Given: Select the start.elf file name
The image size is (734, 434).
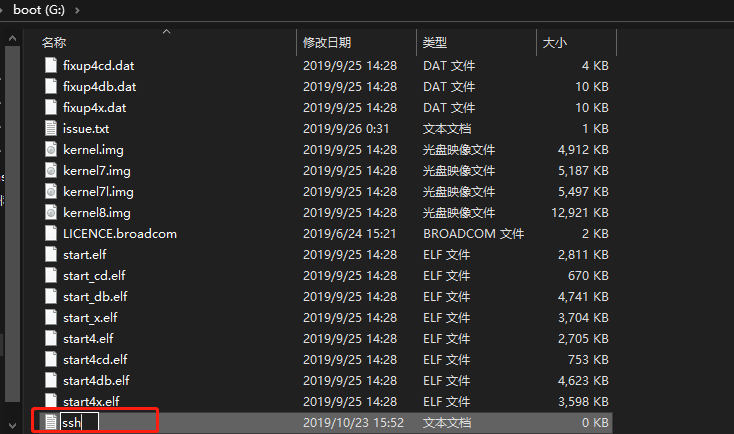Looking at the screenshot, I should (x=85, y=255).
